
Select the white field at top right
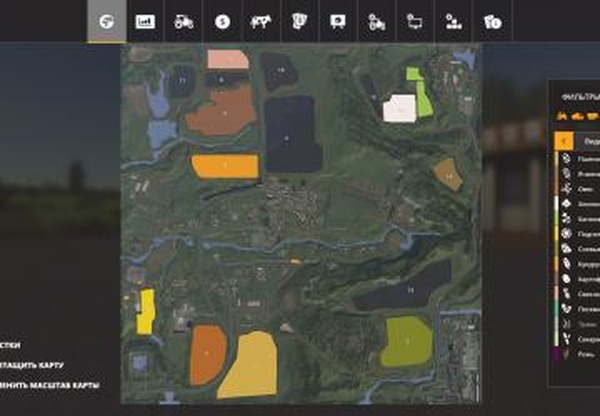399,109
